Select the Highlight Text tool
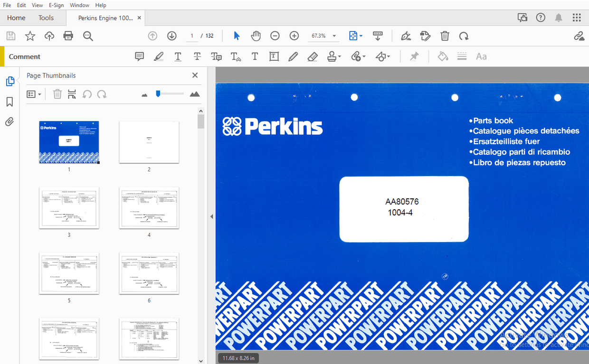This screenshot has width=589, height=364. [x=159, y=56]
